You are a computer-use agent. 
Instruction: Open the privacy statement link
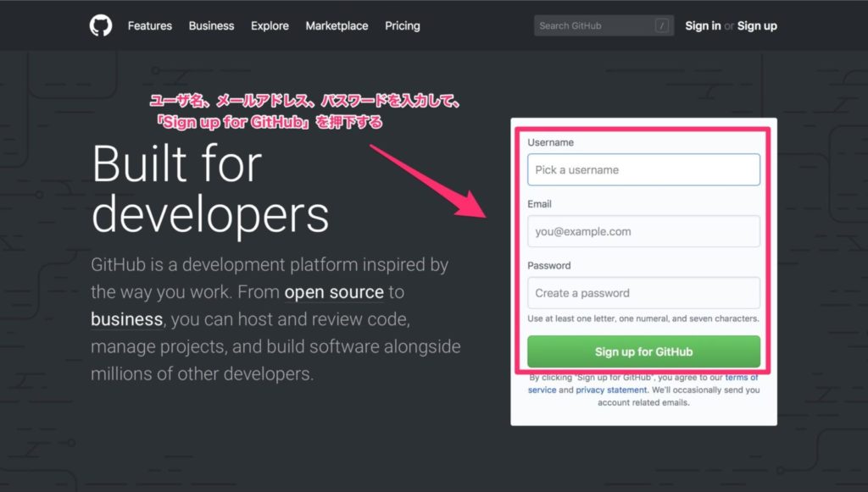(611, 390)
